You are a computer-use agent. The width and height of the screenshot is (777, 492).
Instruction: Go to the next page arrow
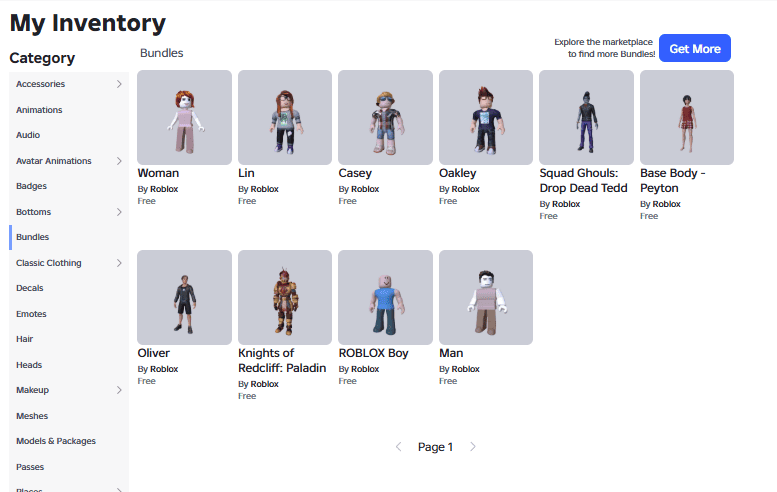(x=473, y=447)
